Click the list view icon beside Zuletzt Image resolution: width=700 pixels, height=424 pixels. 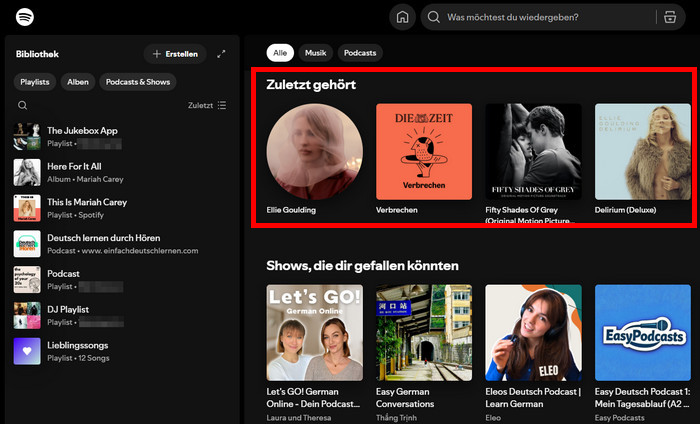click(x=222, y=105)
